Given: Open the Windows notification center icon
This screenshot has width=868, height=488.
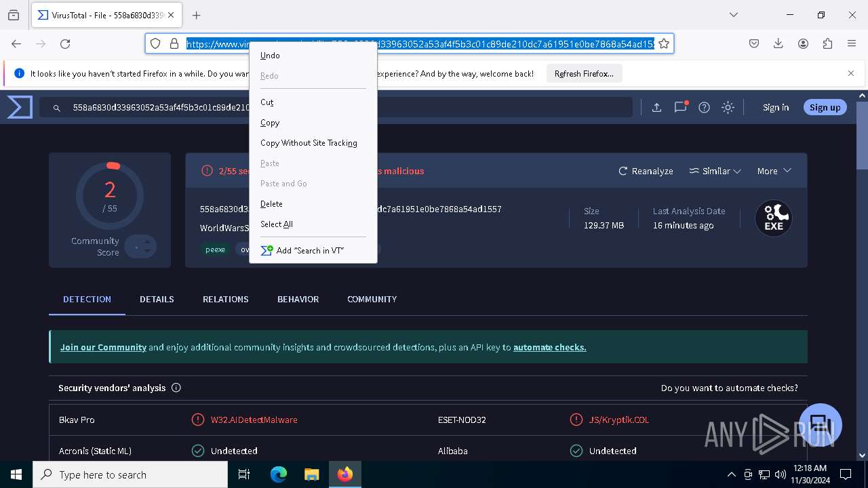Looking at the screenshot, I should [846, 474].
